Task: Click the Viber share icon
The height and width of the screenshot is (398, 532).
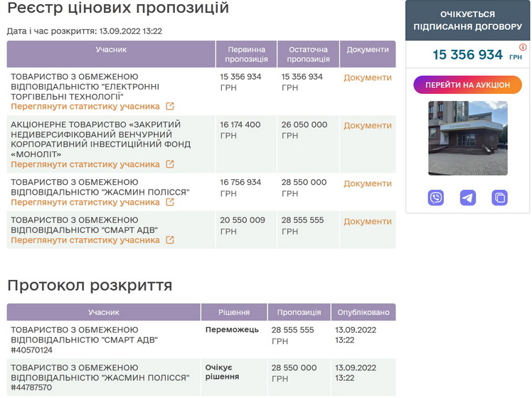Action: 436,198
